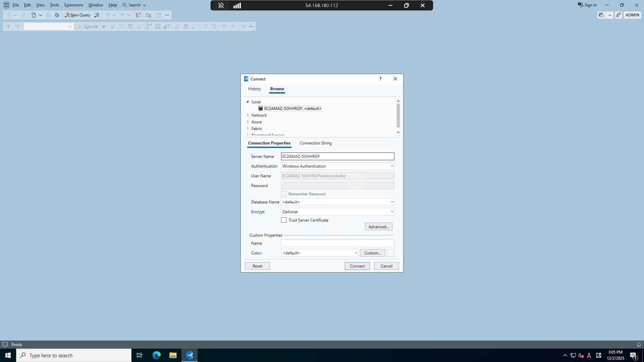Click the Find in Files icon
The height and width of the screenshot is (362, 644).
148,15
